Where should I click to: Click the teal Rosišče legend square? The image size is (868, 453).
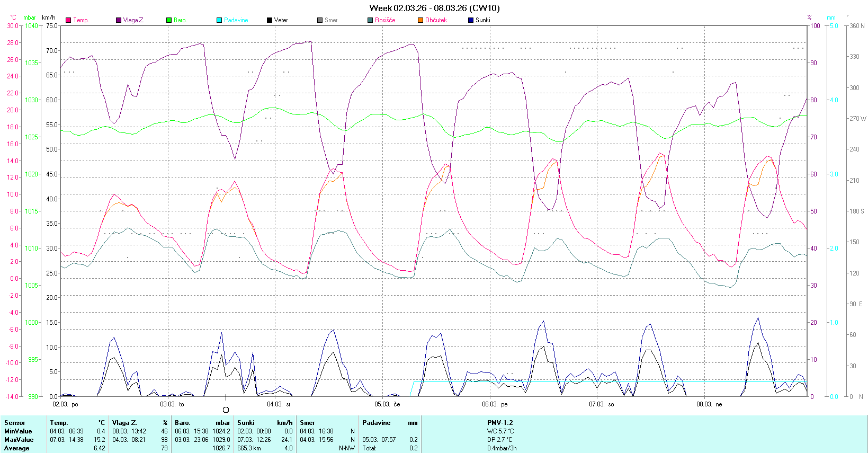(x=370, y=20)
